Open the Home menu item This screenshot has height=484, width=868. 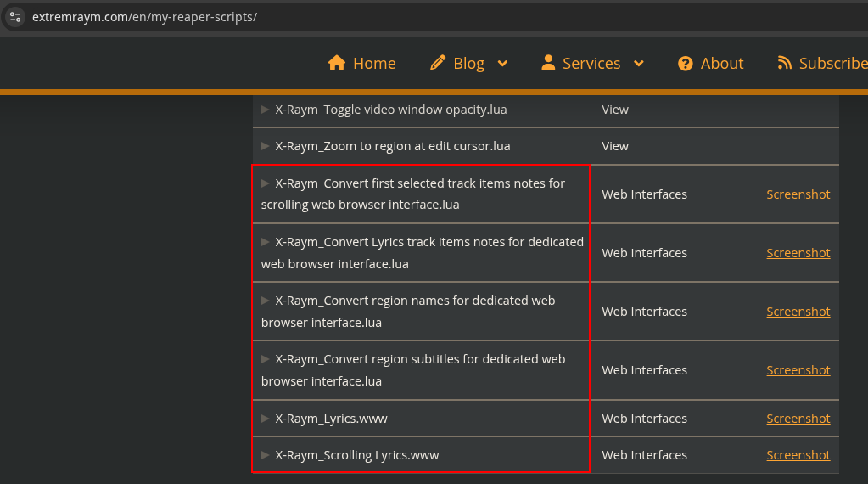coord(373,64)
